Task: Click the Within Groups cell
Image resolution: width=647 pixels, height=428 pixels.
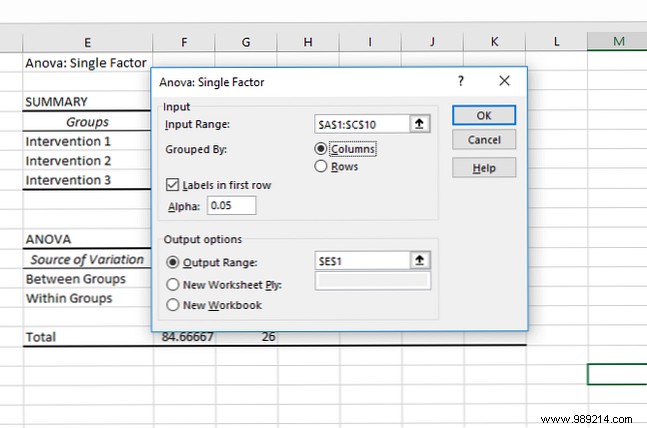Action: pyautogui.click(x=87, y=298)
